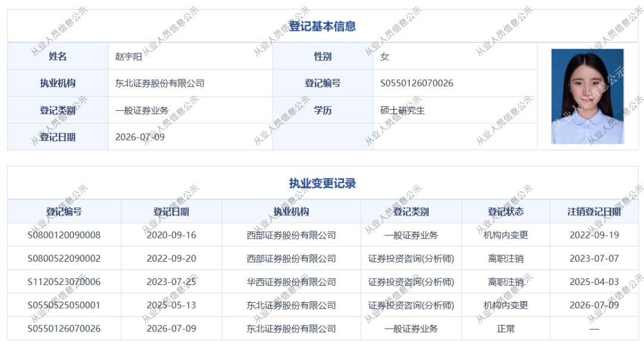
Task: Click the 正常 status cell
Action: click(506, 329)
